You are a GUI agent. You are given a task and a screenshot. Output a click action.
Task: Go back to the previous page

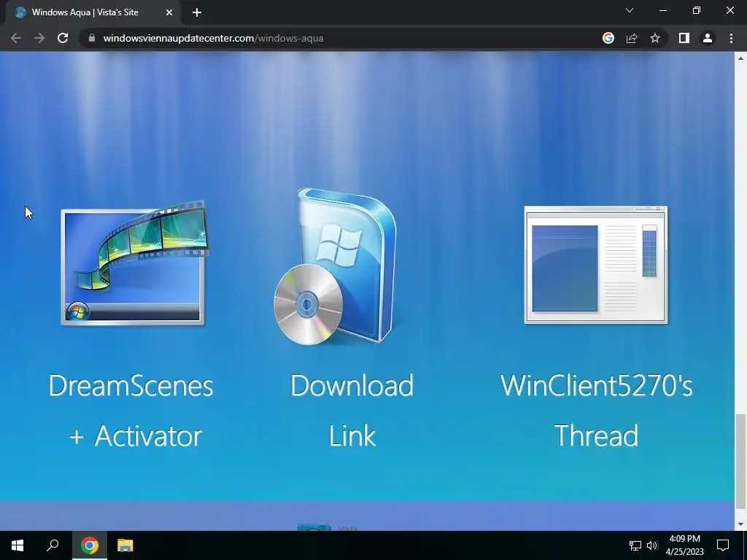tap(16, 38)
